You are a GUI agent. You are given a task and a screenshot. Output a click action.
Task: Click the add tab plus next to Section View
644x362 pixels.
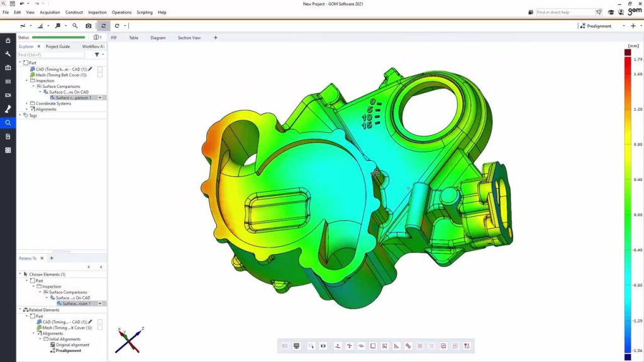tap(215, 38)
